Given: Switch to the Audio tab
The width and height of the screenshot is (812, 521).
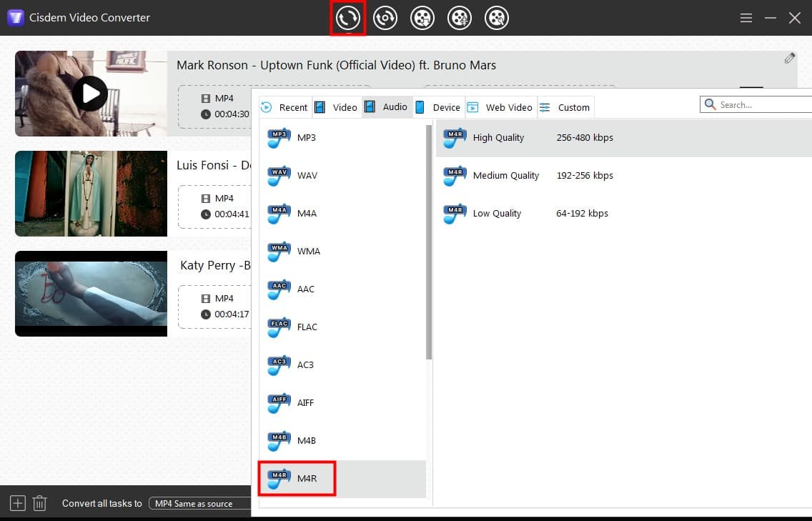Looking at the screenshot, I should pos(387,107).
